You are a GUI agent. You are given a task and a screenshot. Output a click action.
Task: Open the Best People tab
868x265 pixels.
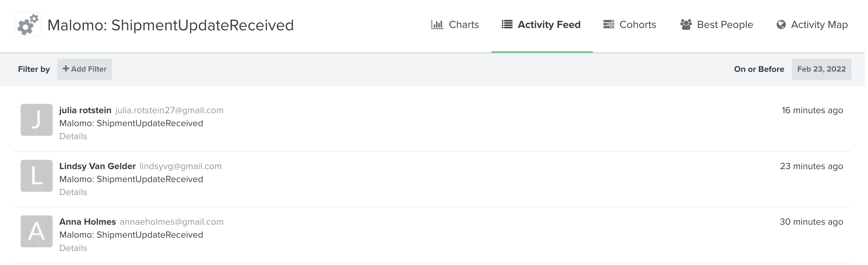click(x=724, y=25)
